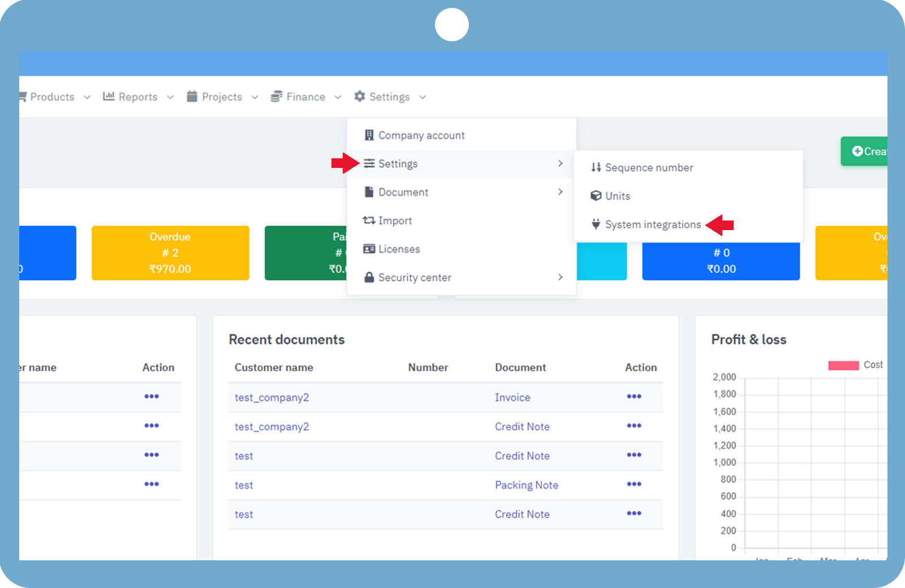The image size is (905, 588).
Task: Toggle the Cost legend color swatch
Action: tap(843, 365)
